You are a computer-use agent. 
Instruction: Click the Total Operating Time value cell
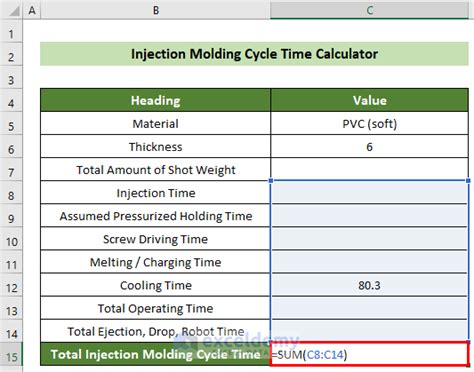369,308
